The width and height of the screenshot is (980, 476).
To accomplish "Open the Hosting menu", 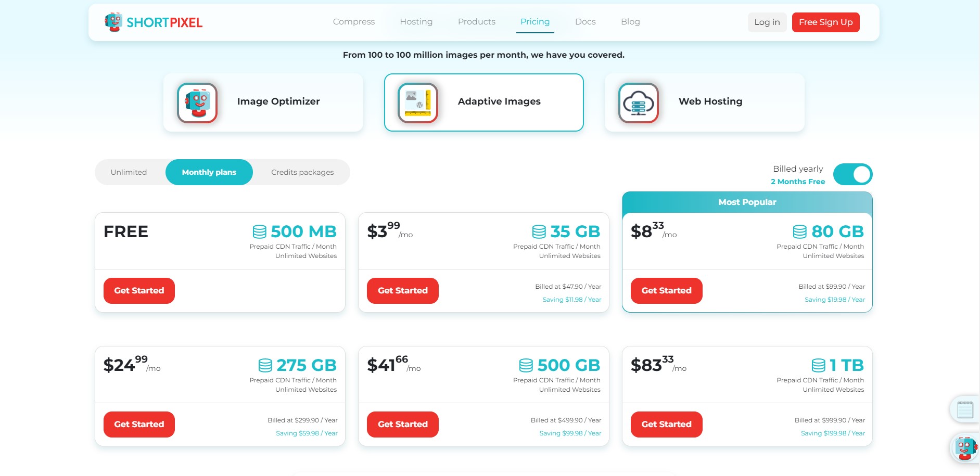I will point(416,22).
